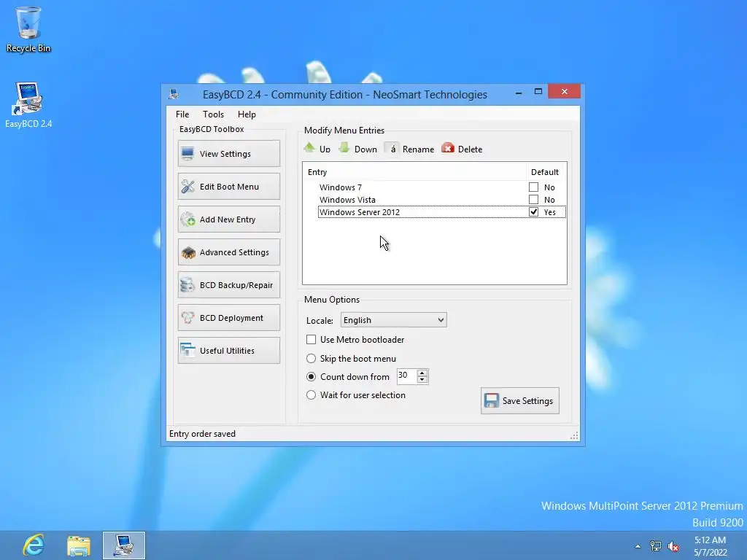Close the EasyBCD window
This screenshot has height=560, width=747.
[x=564, y=91]
